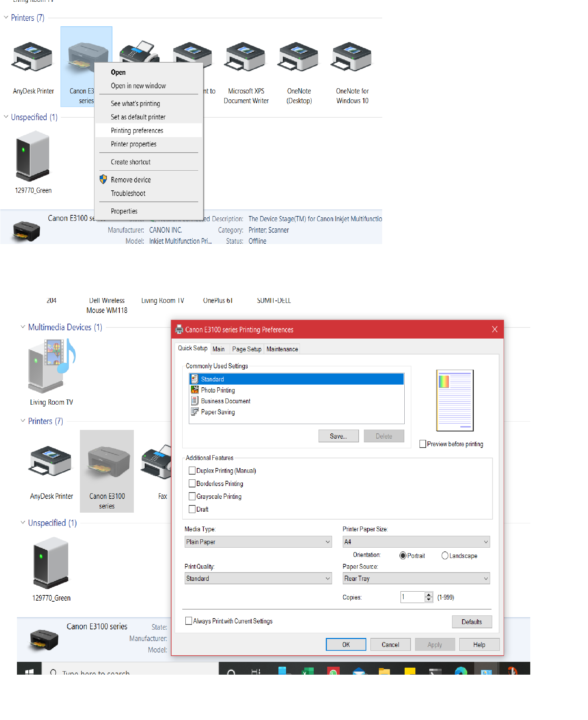This screenshot has width=588, height=720.
Task: Enable Duplex Printing (Manual)
Action: click(192, 470)
